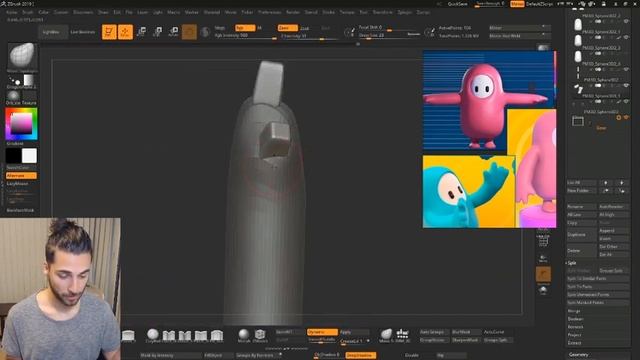Click Split To Parts button
The height and width of the screenshot is (360, 640).
pos(598,287)
